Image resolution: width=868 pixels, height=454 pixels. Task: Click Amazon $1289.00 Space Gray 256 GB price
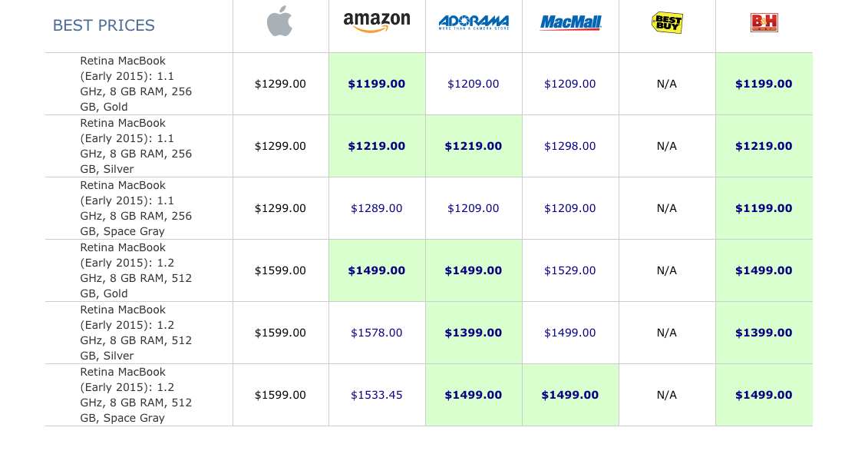point(377,208)
